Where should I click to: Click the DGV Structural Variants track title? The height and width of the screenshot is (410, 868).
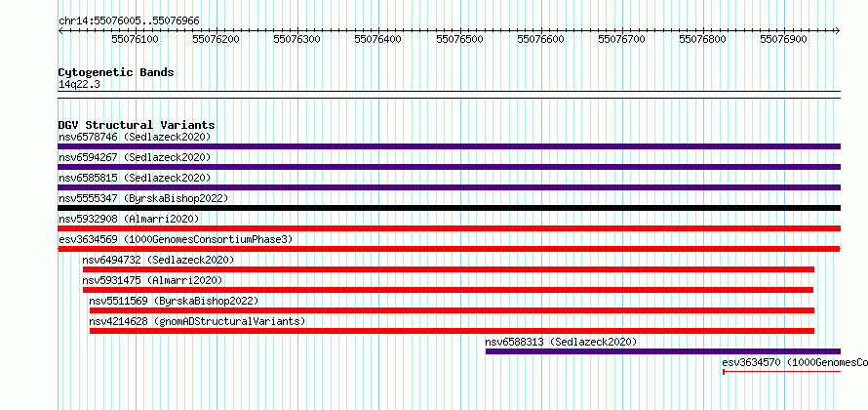tap(137, 125)
